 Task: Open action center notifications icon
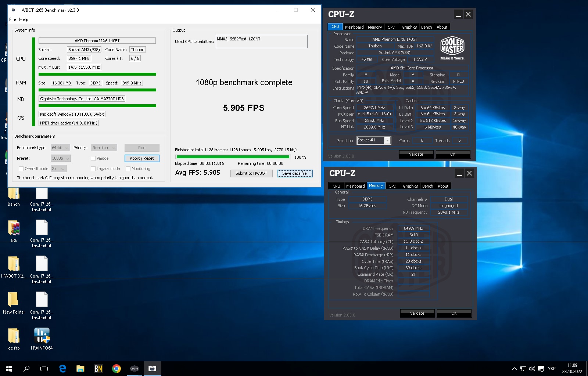[x=541, y=369]
